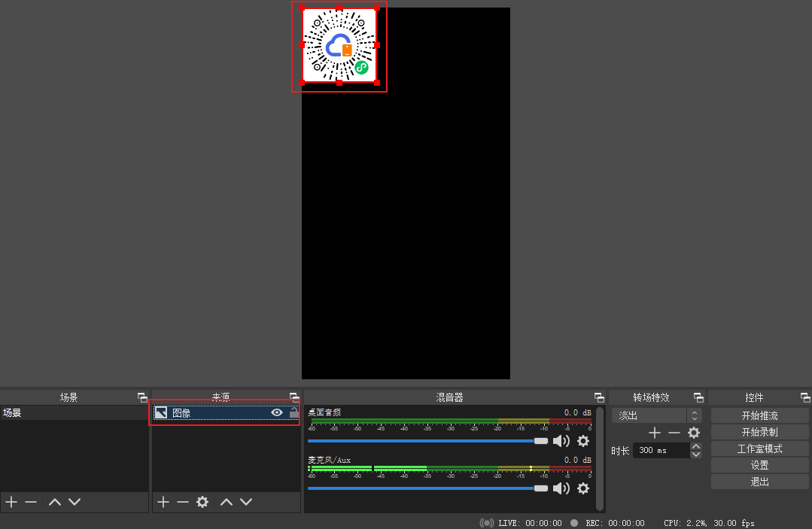Screen dimensions: 812x529
Task: Mute the 麦克风/Aux speaker icon
Action: [x=561, y=488]
